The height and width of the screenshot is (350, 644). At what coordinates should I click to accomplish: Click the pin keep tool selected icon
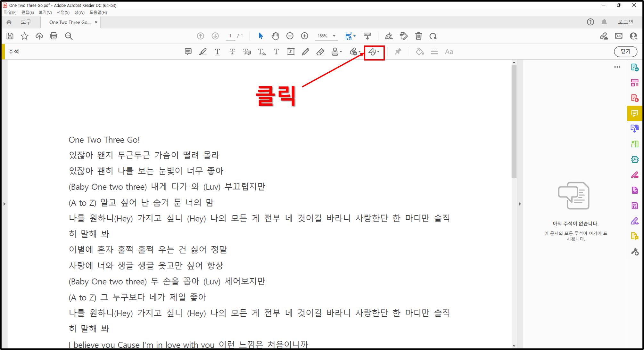[398, 52]
